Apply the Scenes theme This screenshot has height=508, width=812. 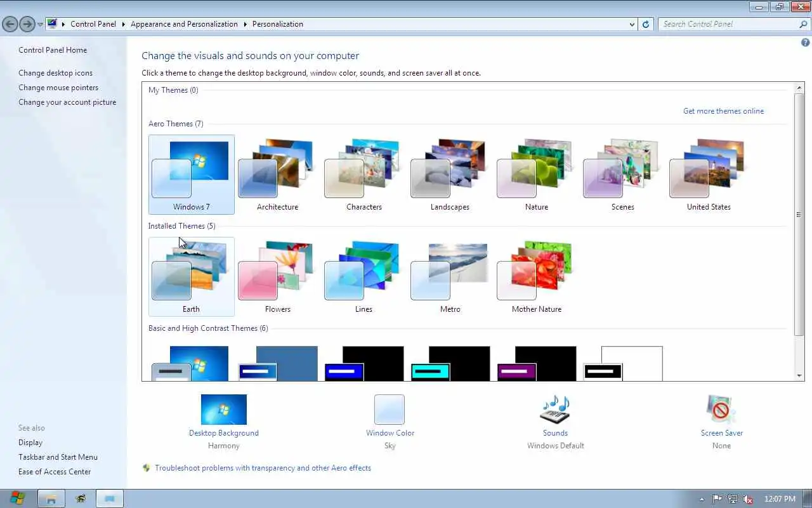pos(622,174)
